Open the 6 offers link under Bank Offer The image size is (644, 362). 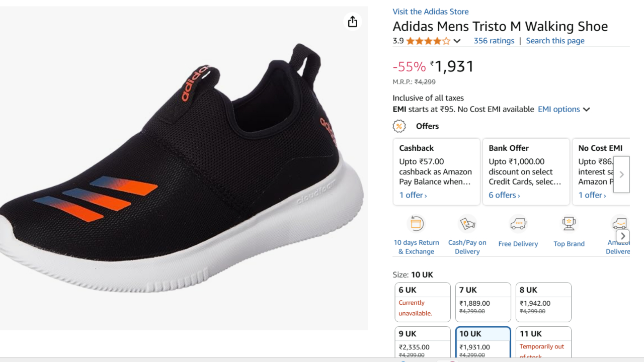(x=504, y=195)
